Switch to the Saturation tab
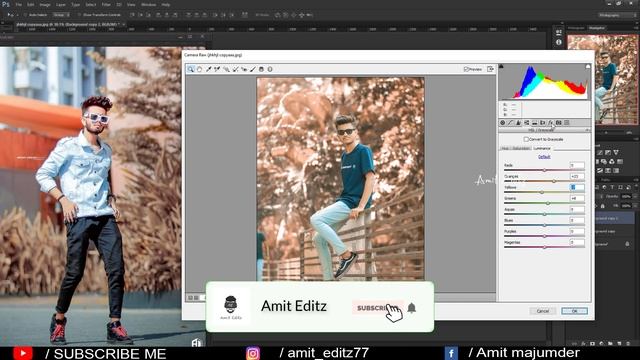Screen dimensions: 640x360 point(521,148)
